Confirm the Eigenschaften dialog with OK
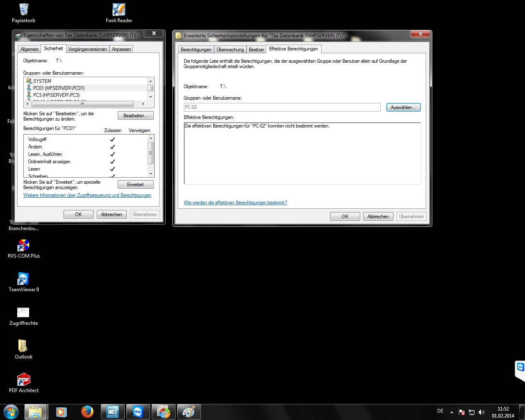The image size is (525, 420). pyautogui.click(x=78, y=215)
